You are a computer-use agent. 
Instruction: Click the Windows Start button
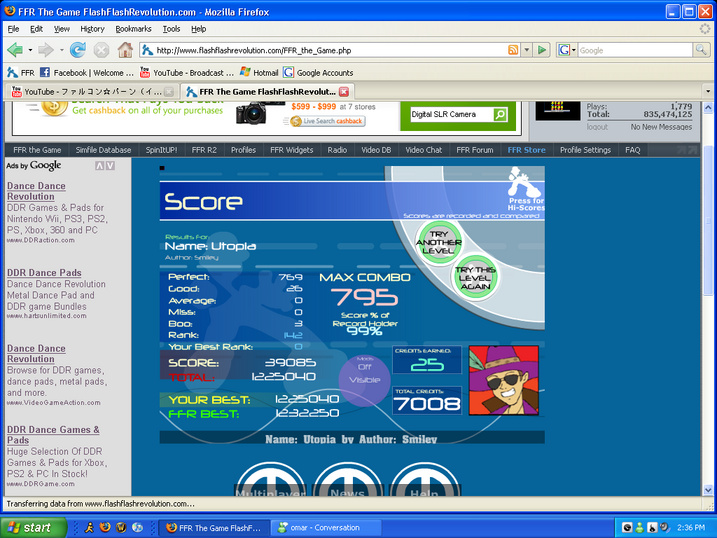(33, 527)
